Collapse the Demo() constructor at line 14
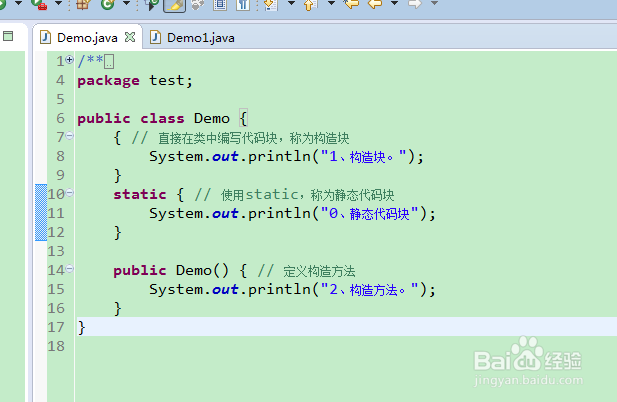The width and height of the screenshot is (617, 402). coord(70,269)
